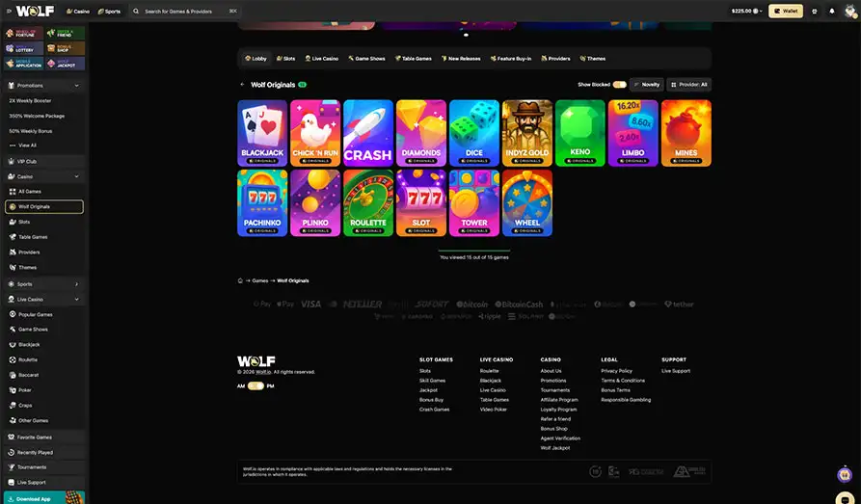Click the header icon left of the bell

[x=815, y=11]
